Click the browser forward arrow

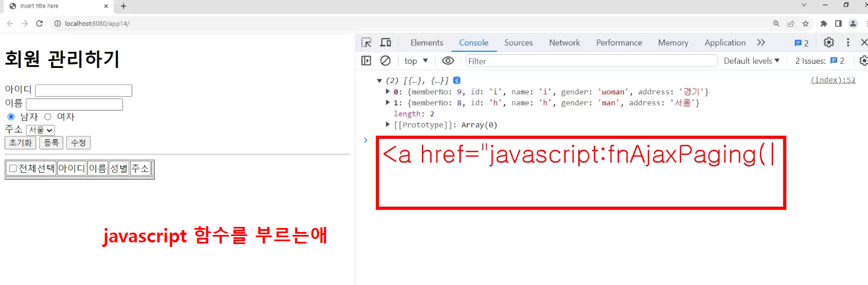coord(25,24)
